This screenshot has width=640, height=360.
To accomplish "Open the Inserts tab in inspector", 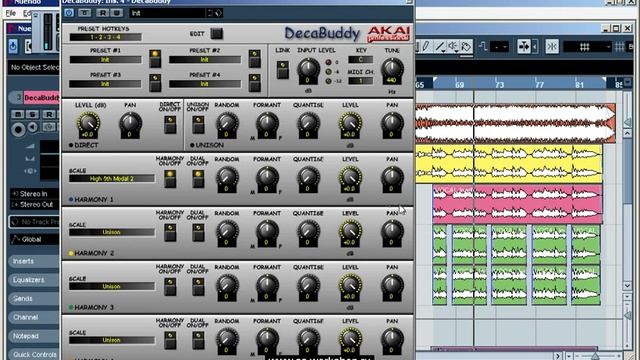I will 33,261.
